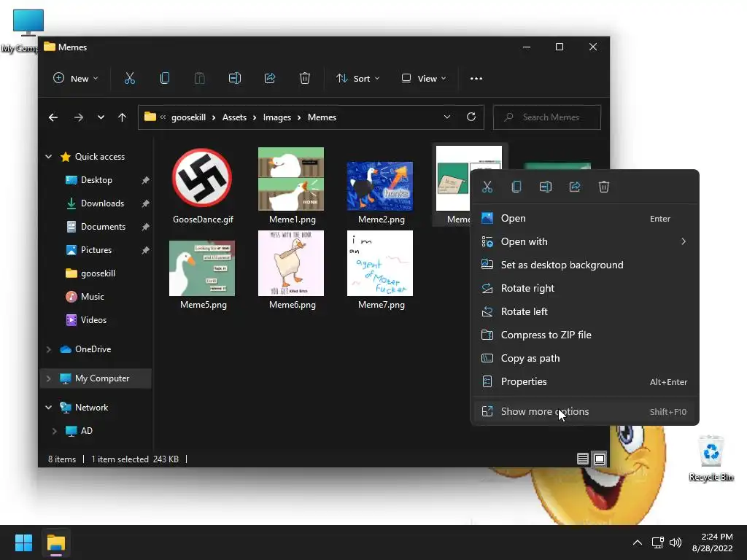The image size is (747, 560).
Task: Open the New dropdown in the toolbar
Action: pyautogui.click(x=76, y=79)
